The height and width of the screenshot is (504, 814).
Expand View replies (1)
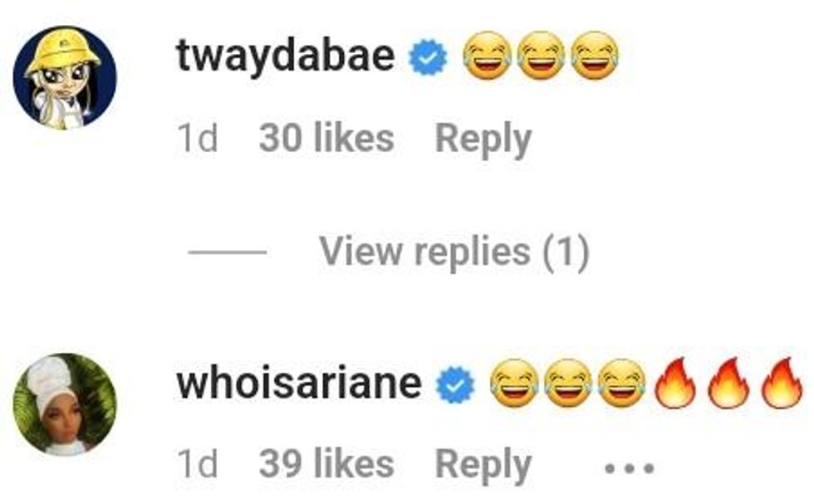click(x=454, y=252)
